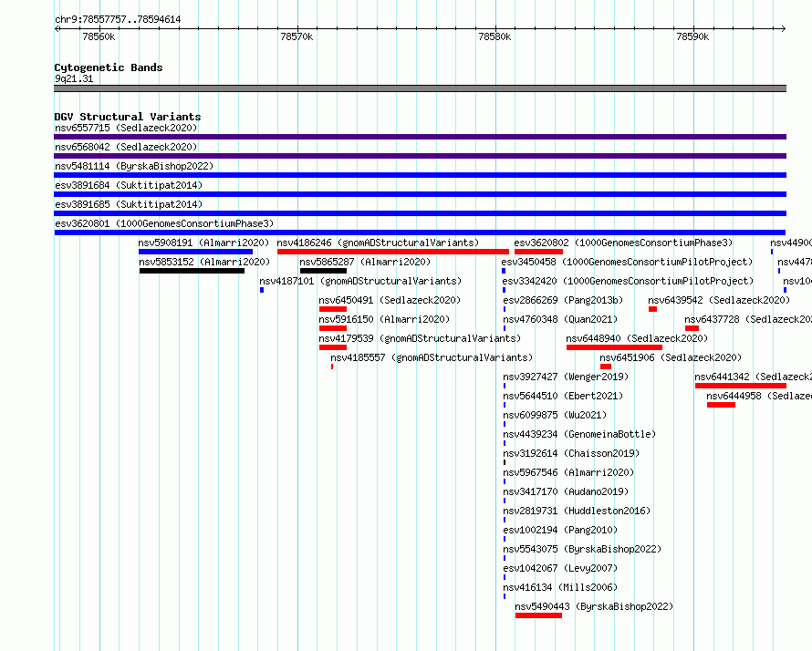The width and height of the screenshot is (812, 651).
Task: Click the 9q21.31 band label
Action: point(74,78)
